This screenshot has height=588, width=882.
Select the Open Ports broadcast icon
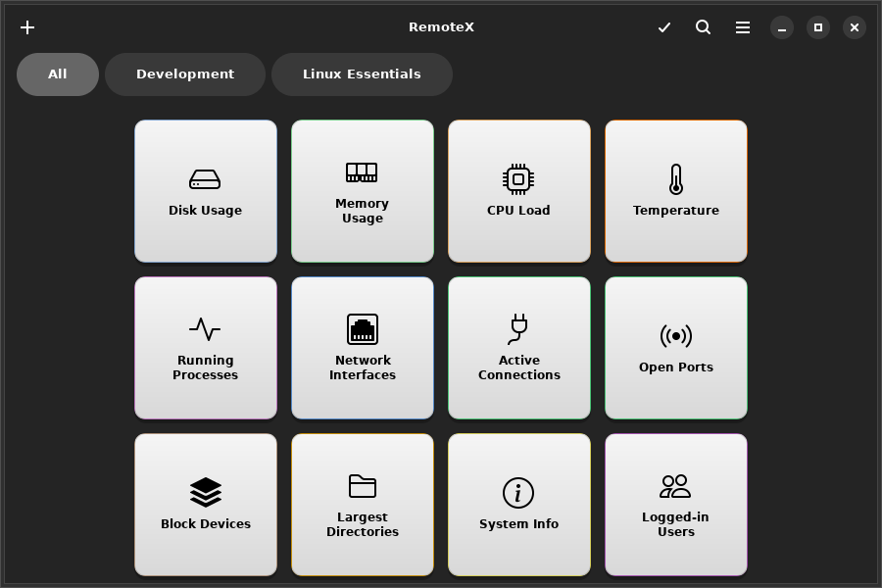point(675,336)
